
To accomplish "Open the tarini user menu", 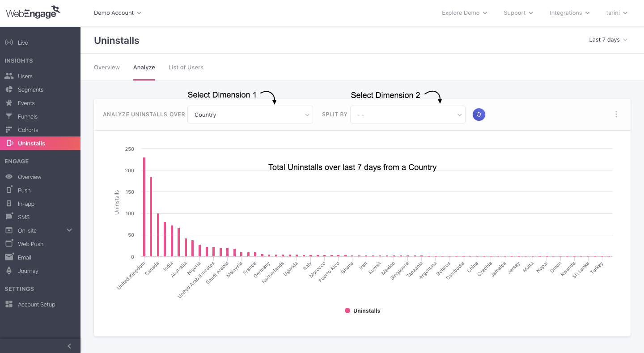I will click(x=617, y=13).
